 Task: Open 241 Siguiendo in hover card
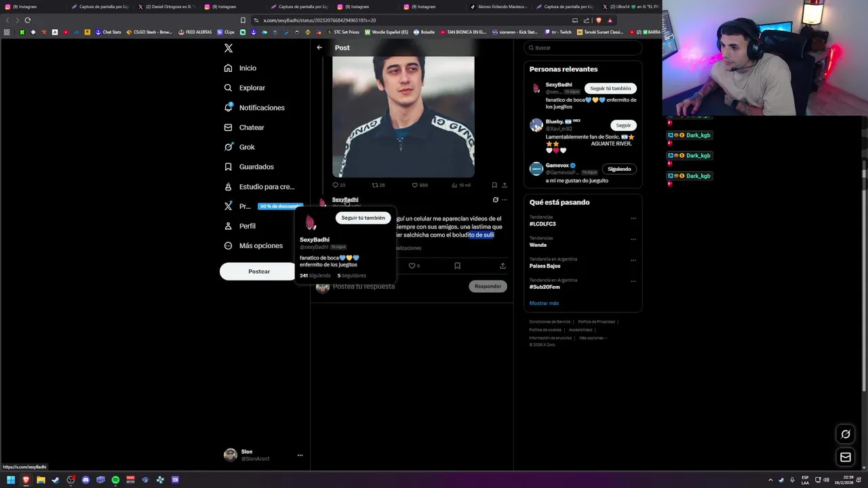315,276
